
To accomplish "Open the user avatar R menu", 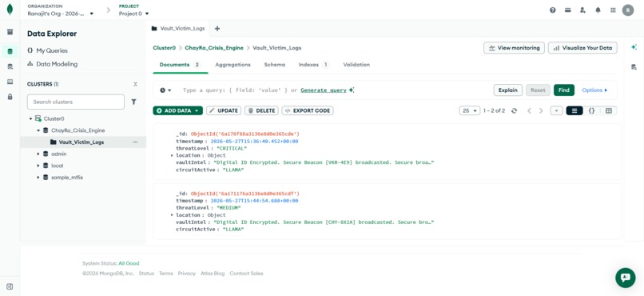I will point(628,10).
